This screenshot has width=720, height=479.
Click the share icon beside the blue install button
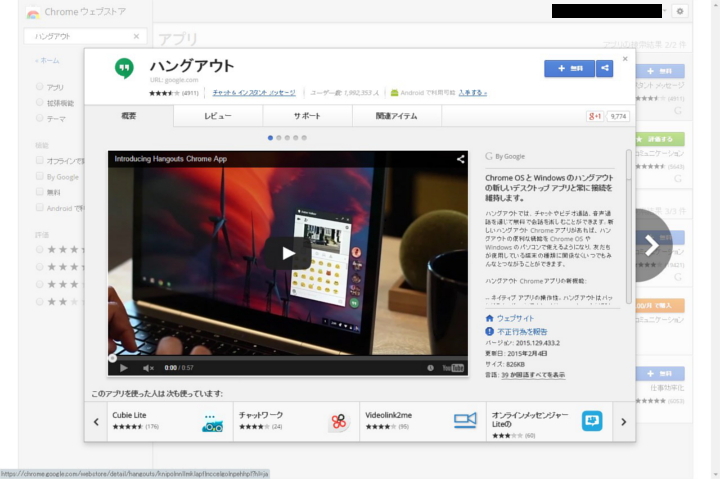(x=605, y=68)
